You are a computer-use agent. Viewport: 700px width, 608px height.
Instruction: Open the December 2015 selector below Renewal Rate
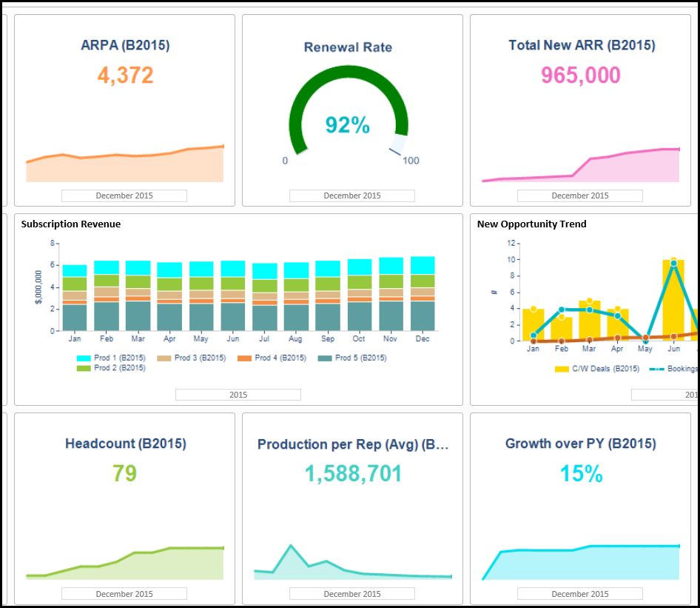click(x=351, y=196)
